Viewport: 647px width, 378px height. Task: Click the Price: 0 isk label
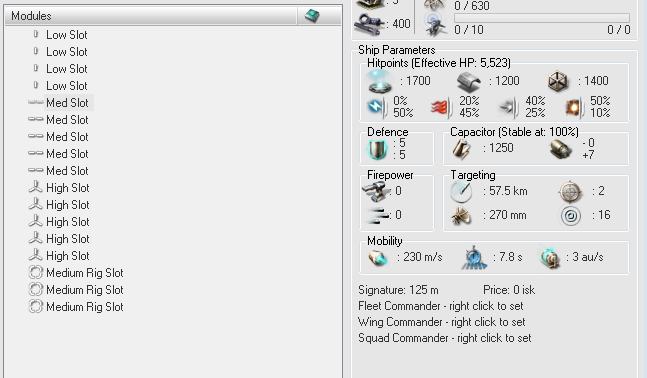point(509,290)
